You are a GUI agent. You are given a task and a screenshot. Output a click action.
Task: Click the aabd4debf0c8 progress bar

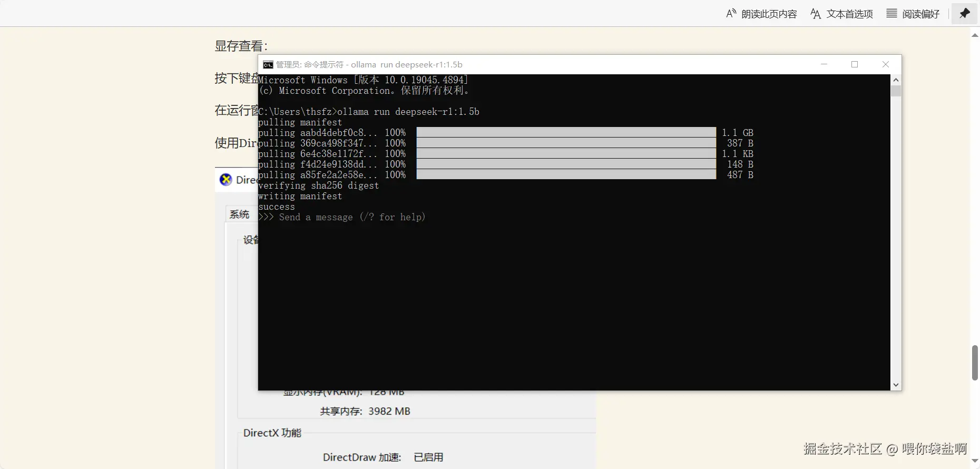pos(566,132)
